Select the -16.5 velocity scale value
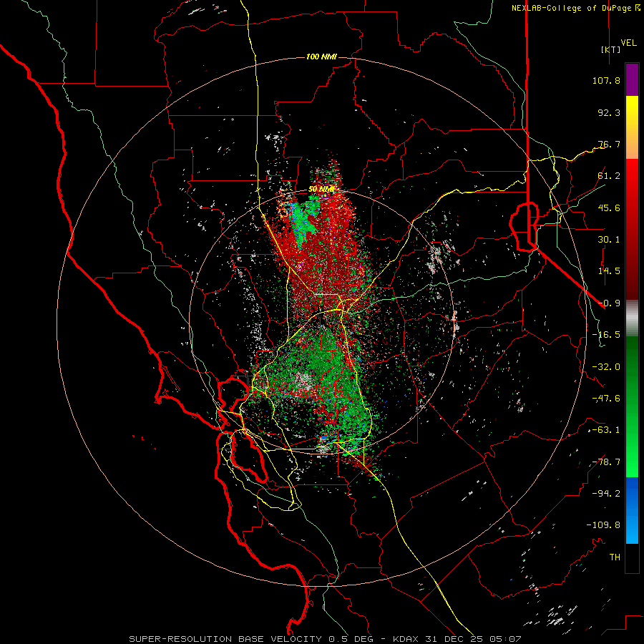The width and height of the screenshot is (644, 644). click(606, 335)
